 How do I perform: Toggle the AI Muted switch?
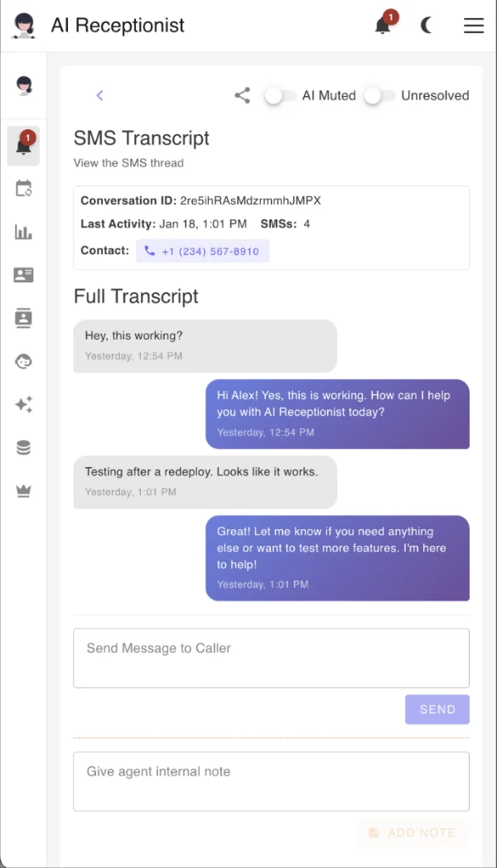point(280,95)
